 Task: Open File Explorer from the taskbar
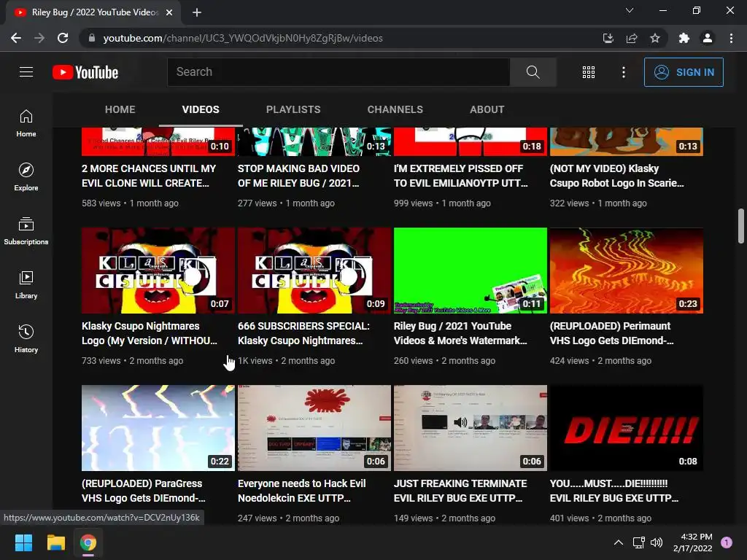(55, 542)
